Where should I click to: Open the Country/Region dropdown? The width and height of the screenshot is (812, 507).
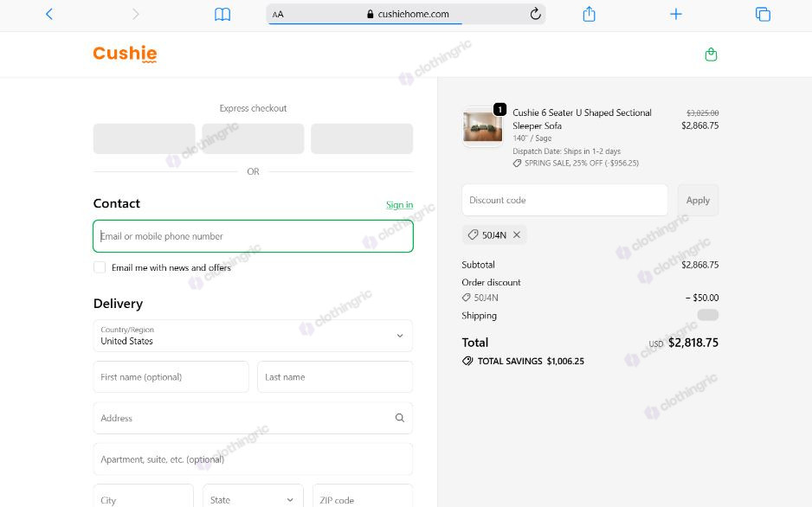click(x=253, y=336)
